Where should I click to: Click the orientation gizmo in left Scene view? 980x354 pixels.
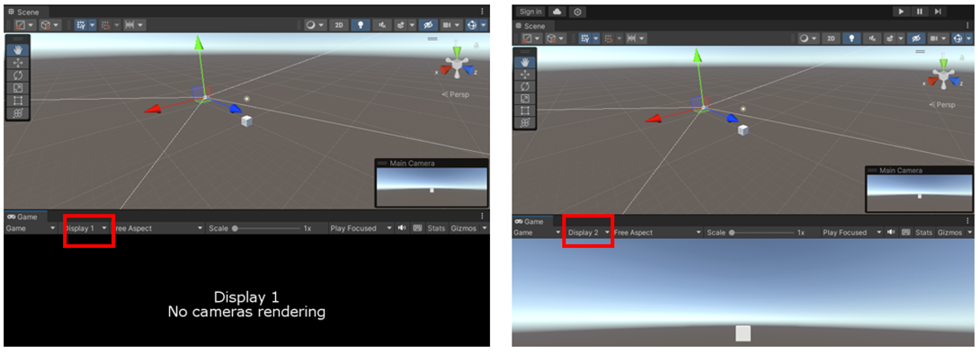pyautogui.click(x=458, y=64)
